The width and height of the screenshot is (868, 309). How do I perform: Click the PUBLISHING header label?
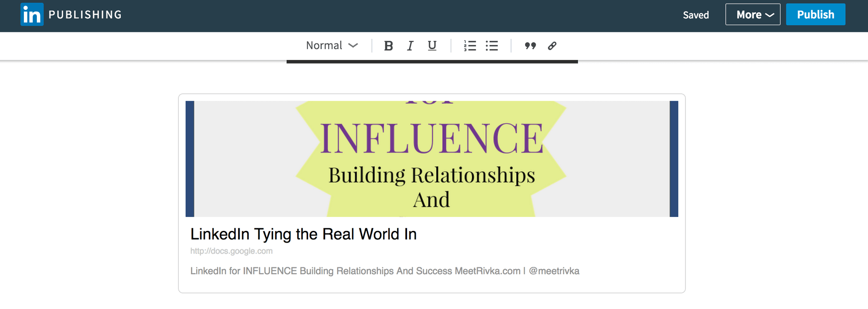[85, 15]
